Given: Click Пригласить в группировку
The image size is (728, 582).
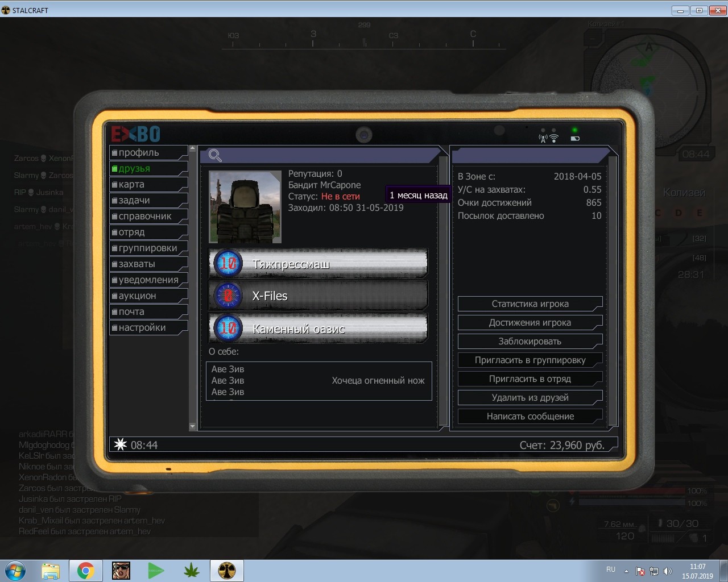Looking at the screenshot, I should (x=530, y=360).
